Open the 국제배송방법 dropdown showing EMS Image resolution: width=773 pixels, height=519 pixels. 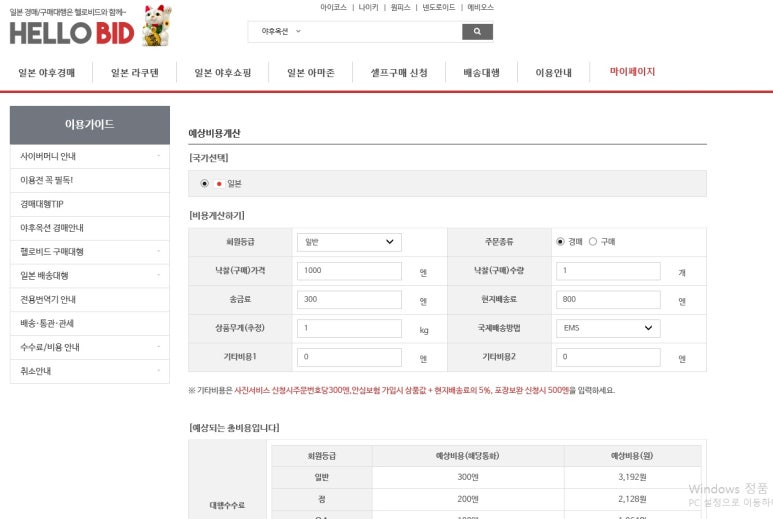tap(608, 328)
